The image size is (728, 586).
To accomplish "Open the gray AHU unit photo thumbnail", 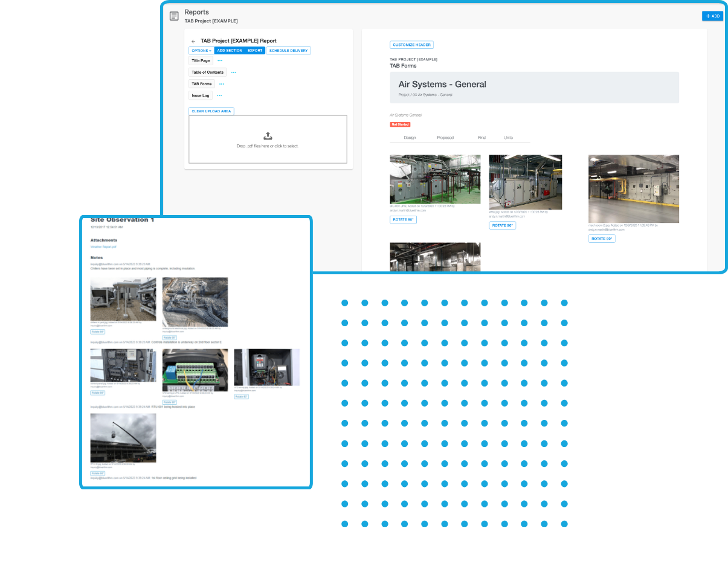I will point(526,182).
